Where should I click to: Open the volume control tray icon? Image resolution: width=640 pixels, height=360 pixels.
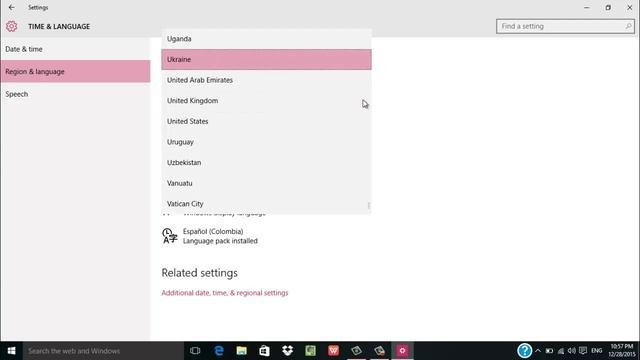coord(572,351)
